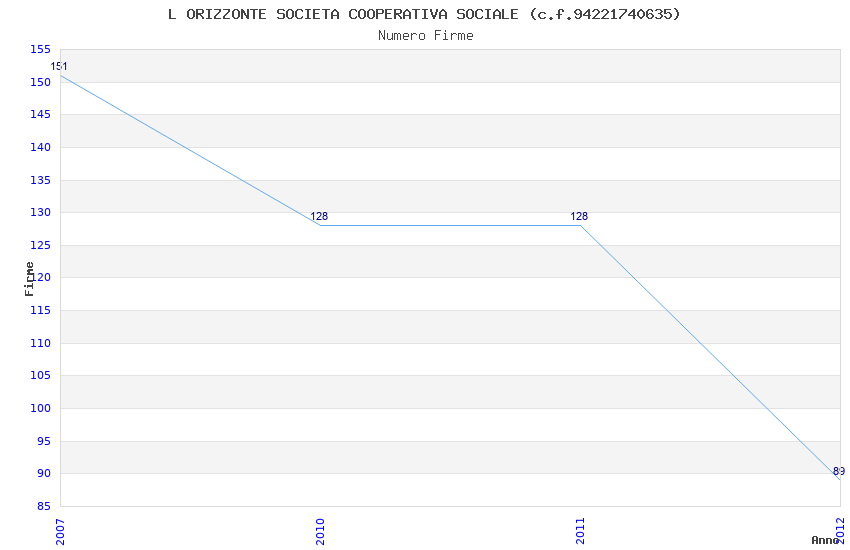Click the y-axis value 155
850x550 pixels.
coord(40,49)
